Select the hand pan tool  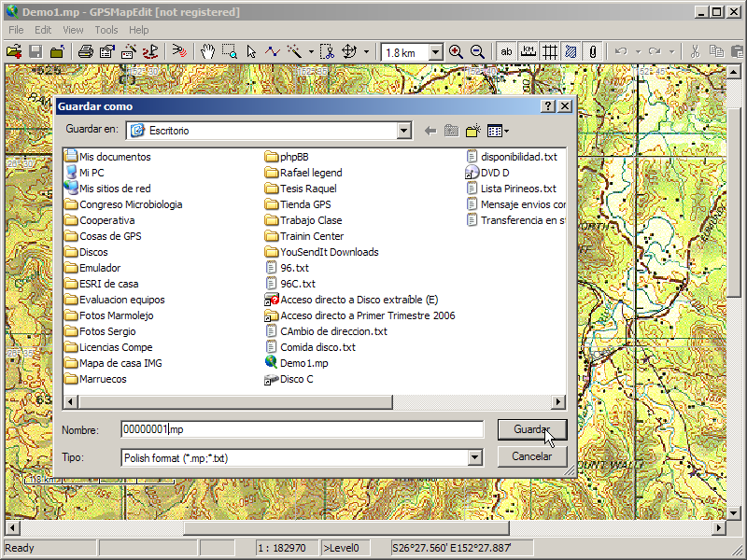(x=206, y=52)
